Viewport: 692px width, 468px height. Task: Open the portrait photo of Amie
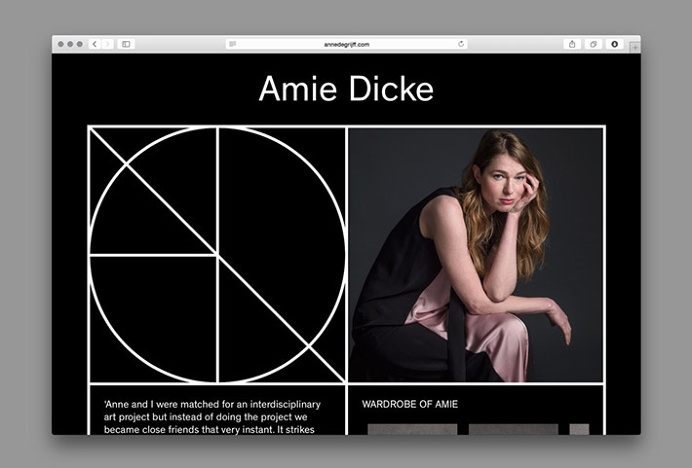click(x=476, y=255)
